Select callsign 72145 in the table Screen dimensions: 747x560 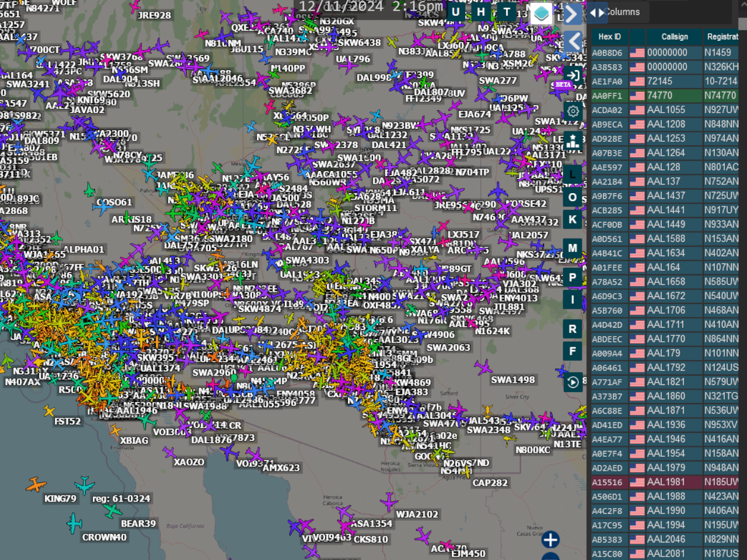pyautogui.click(x=659, y=82)
